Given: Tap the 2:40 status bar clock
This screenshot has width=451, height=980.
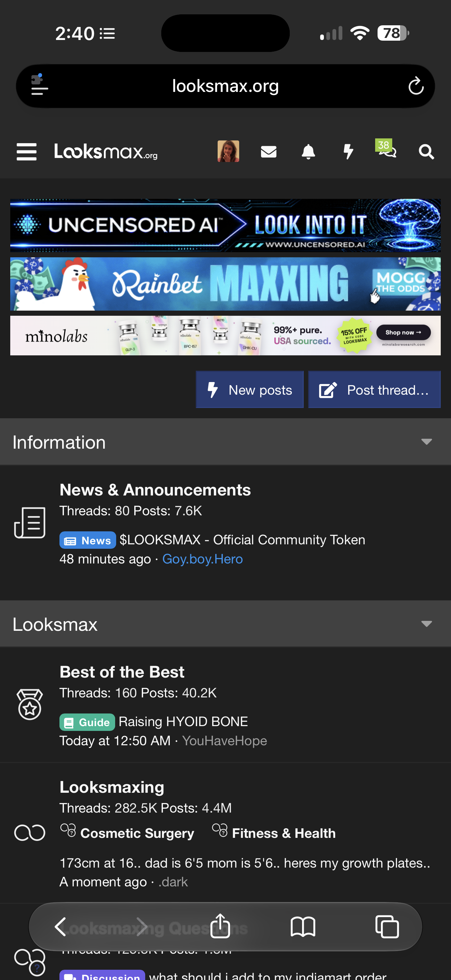Looking at the screenshot, I should [x=74, y=33].
